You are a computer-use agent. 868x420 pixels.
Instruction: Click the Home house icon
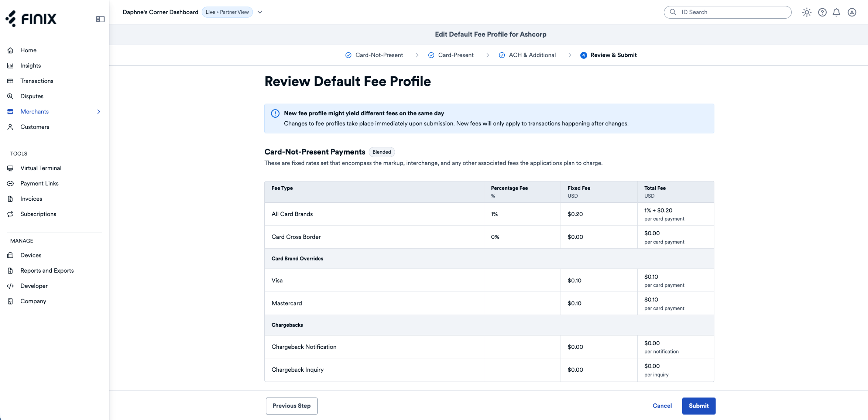pyautogui.click(x=10, y=50)
